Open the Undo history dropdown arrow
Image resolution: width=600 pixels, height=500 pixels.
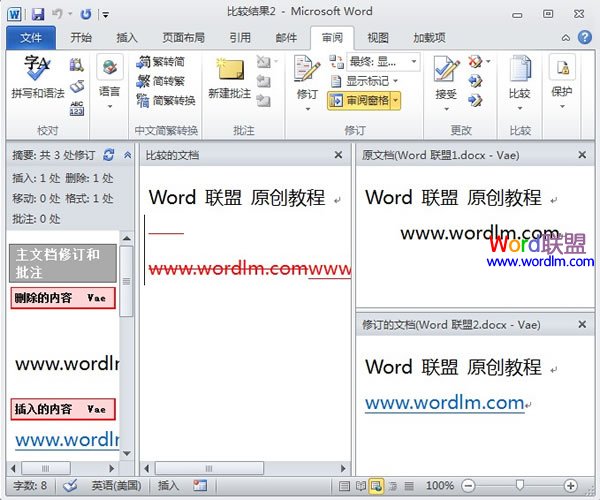(x=70, y=14)
